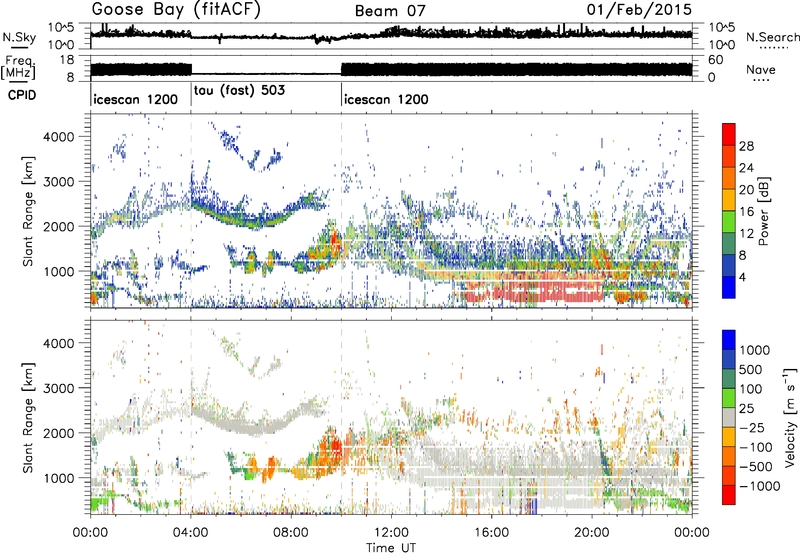
Task: Click 'Slant Range [km]' label of the velocity panel
Action: click(x=28, y=417)
